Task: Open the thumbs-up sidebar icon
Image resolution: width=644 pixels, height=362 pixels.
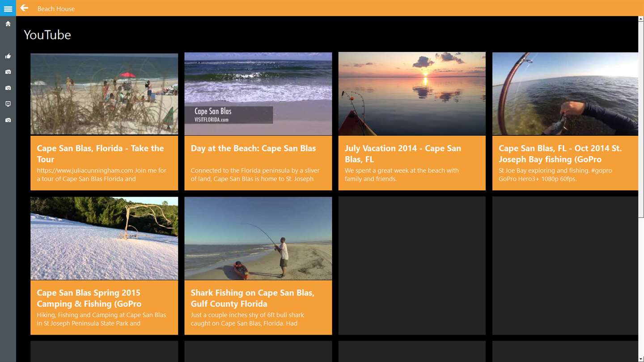Action: click(x=8, y=56)
